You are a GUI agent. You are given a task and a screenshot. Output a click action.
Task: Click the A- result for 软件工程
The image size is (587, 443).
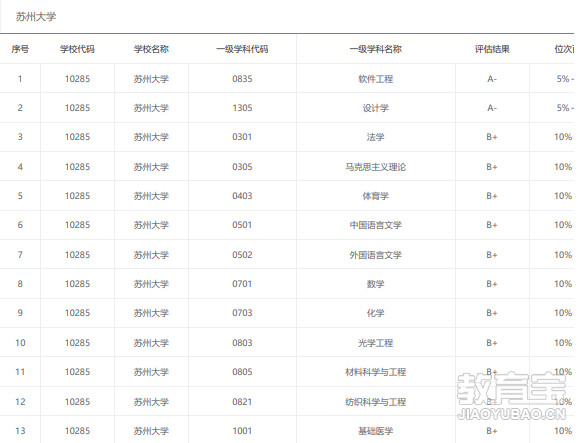click(492, 79)
